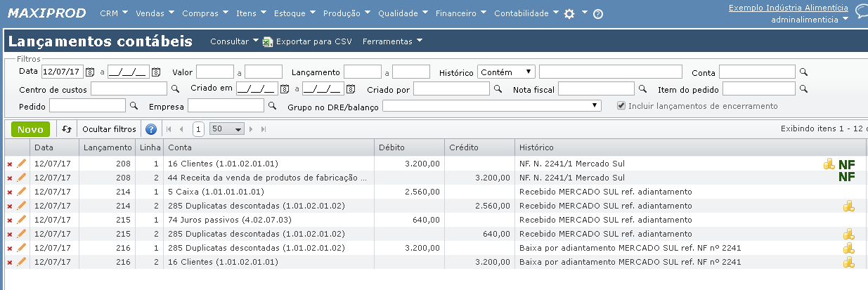
Task: Click the MAXIPROD logo
Action: 47,13
